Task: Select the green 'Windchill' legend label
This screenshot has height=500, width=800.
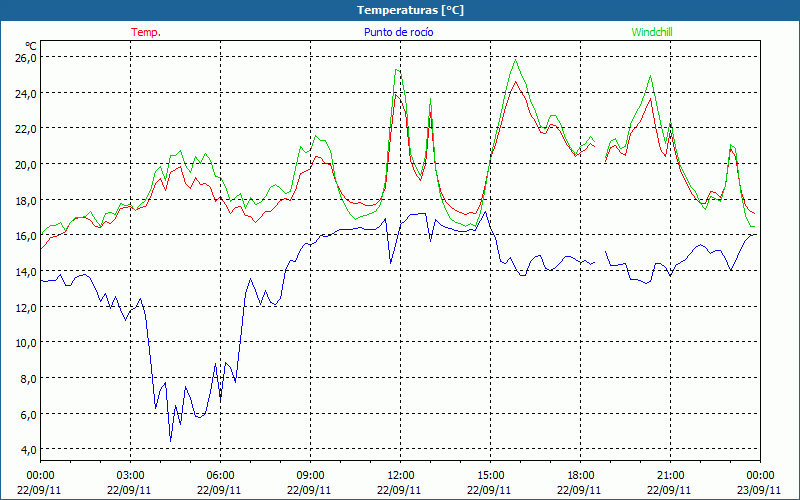Action: click(652, 32)
